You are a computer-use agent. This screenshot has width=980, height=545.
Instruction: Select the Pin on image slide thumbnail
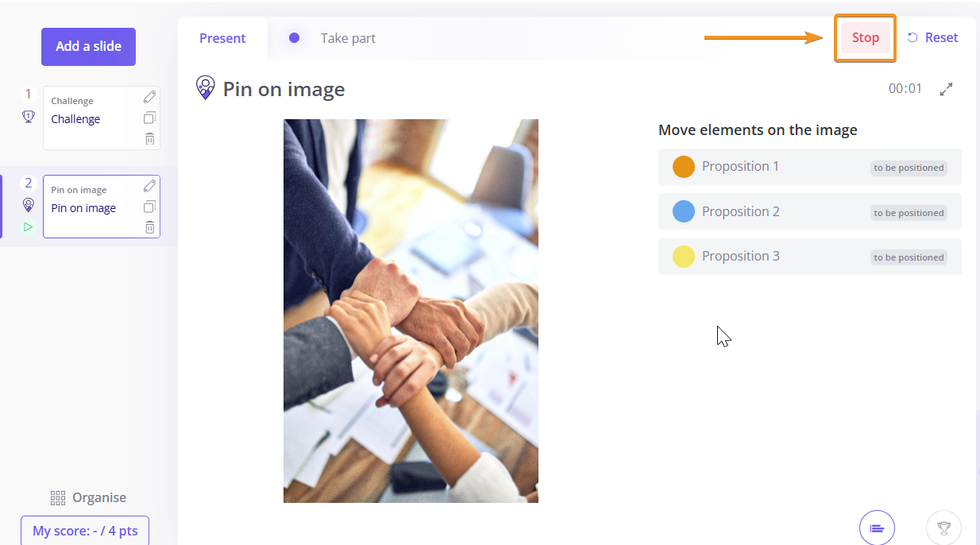(101, 207)
